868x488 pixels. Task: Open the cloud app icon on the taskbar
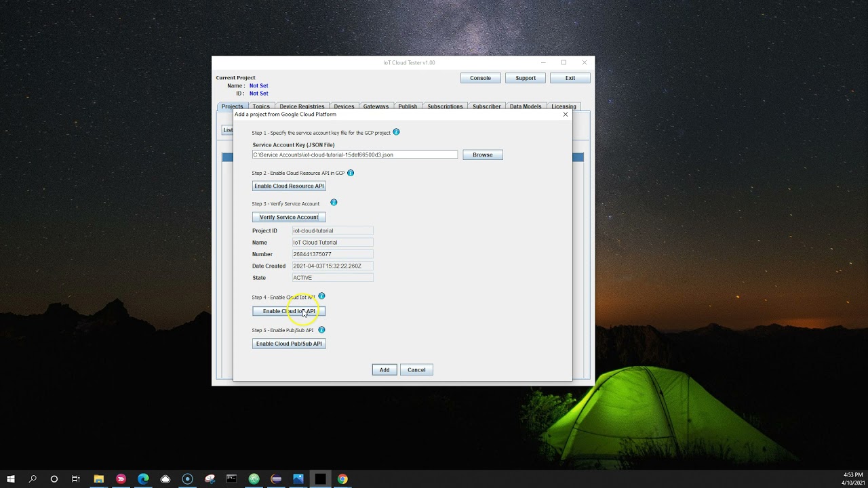(165, 479)
